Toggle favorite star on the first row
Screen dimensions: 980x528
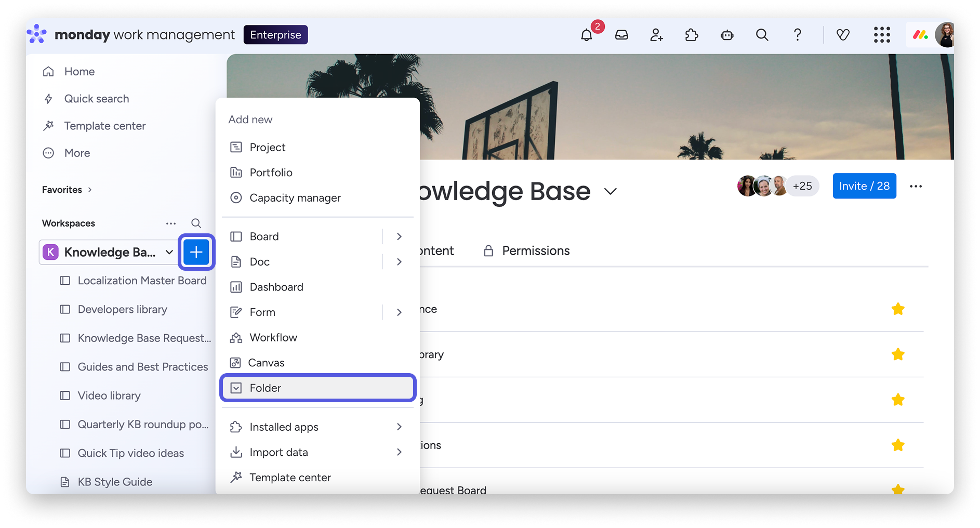[x=898, y=309]
